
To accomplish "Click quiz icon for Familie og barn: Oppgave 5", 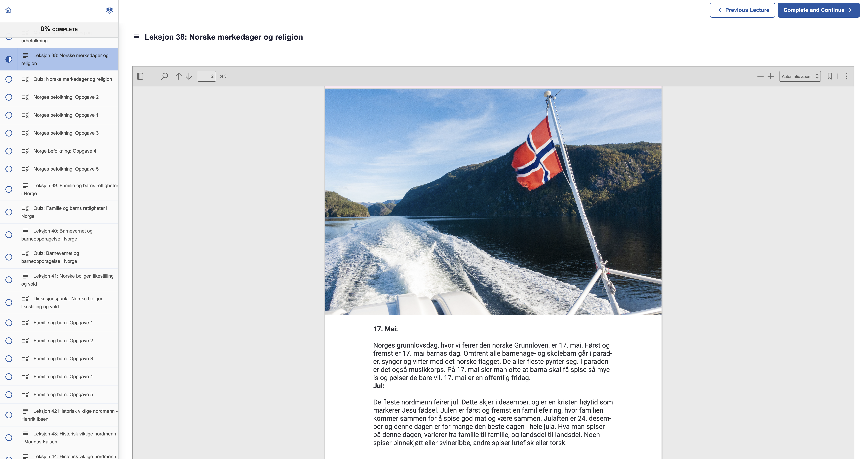I will [25, 395].
